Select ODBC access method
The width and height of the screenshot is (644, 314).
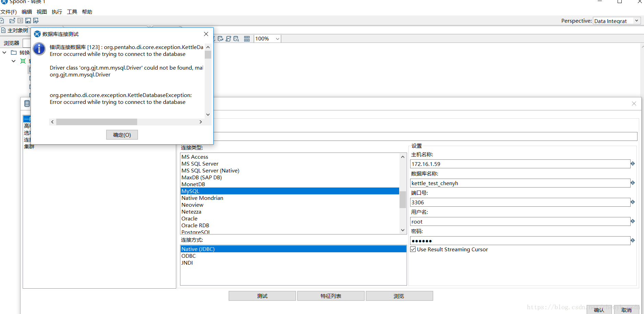[293, 256]
